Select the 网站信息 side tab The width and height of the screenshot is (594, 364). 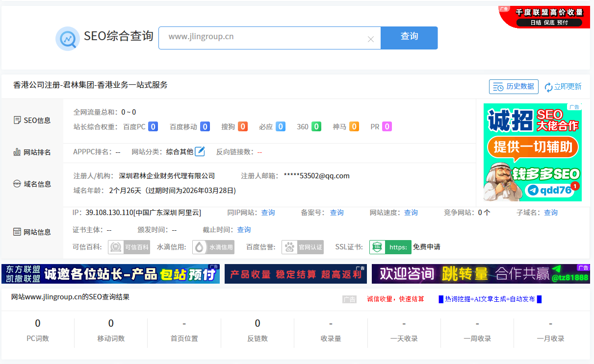(x=32, y=232)
